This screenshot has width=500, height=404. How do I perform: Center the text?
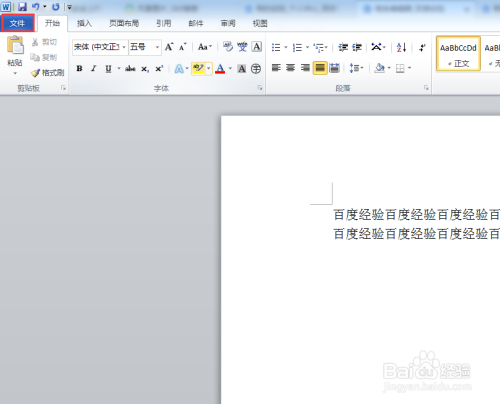point(290,68)
